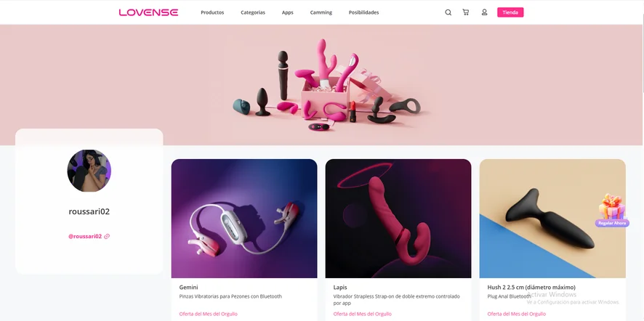Click the Oferta del Mes del Orgullo link under Lapis
Viewport: 644px width, 321px height.
coord(362,314)
